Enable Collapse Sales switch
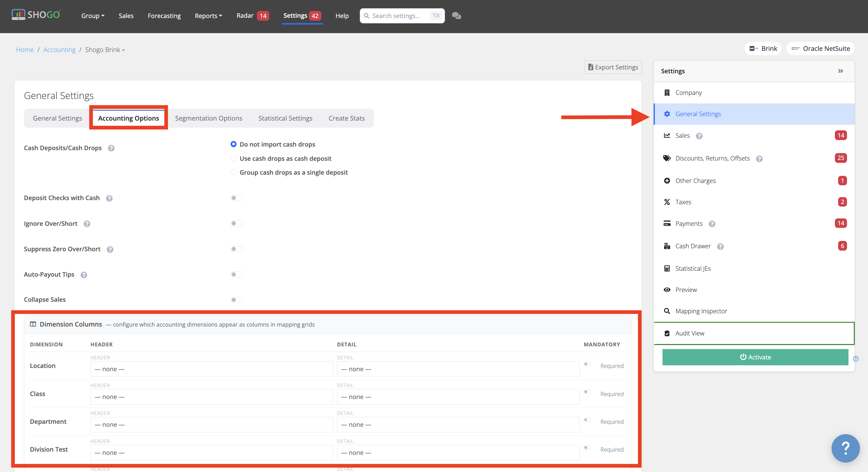Viewport: 868px width, 472px height. tap(237, 299)
